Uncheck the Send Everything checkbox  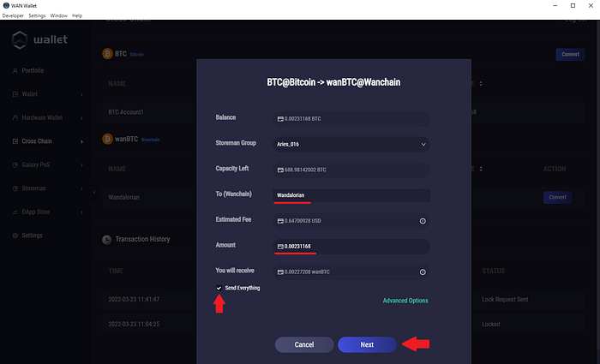pyautogui.click(x=219, y=288)
